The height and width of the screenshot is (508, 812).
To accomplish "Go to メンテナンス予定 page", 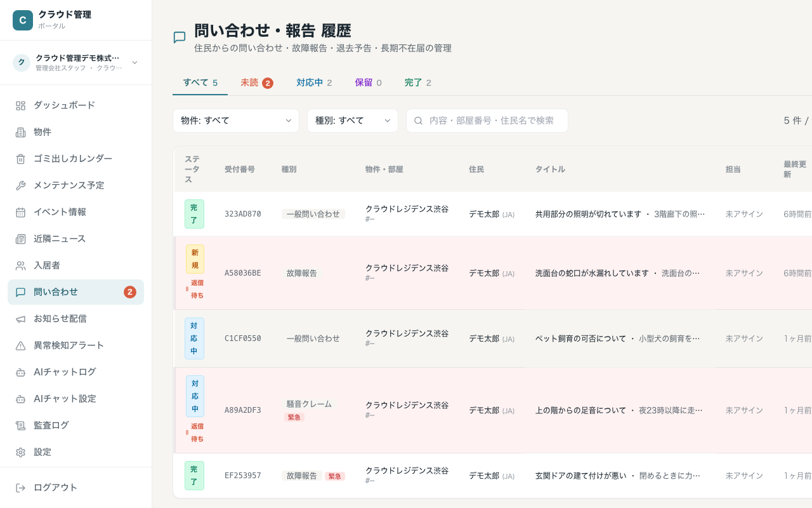I will pos(75,185).
